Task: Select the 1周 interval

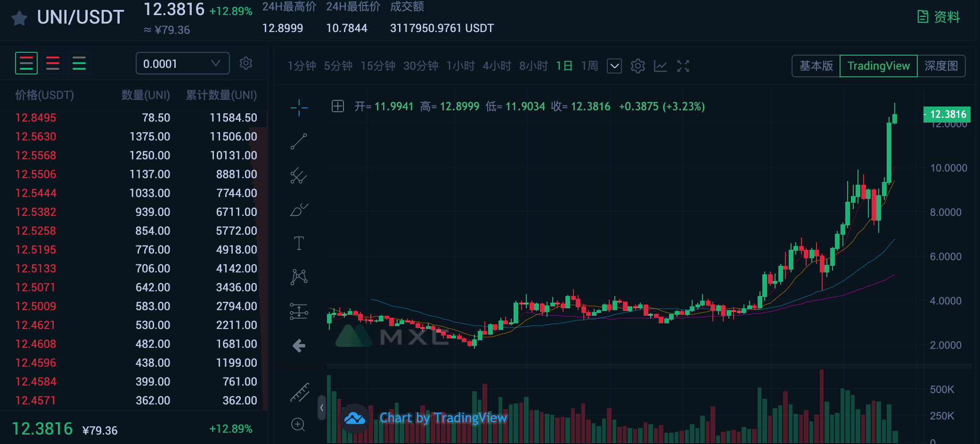Action: click(x=589, y=66)
